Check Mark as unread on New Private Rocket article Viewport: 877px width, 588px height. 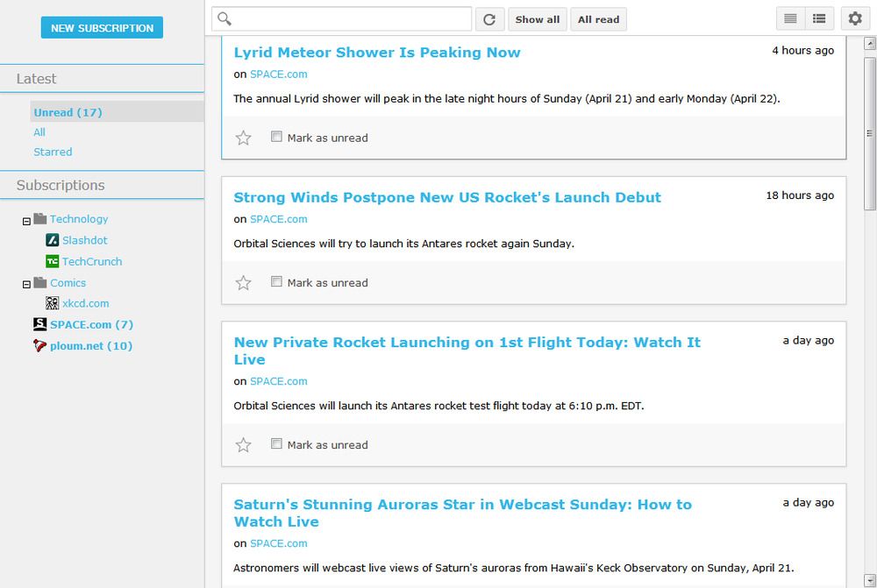275,444
